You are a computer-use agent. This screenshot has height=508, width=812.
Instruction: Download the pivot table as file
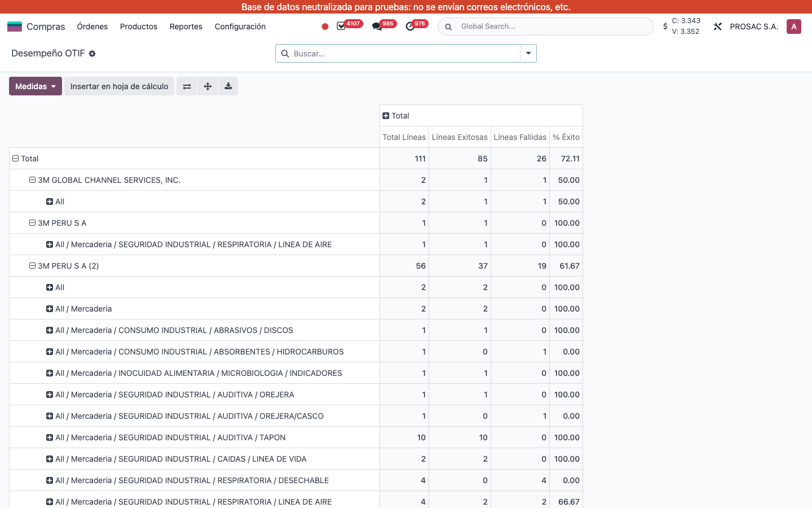pos(228,86)
